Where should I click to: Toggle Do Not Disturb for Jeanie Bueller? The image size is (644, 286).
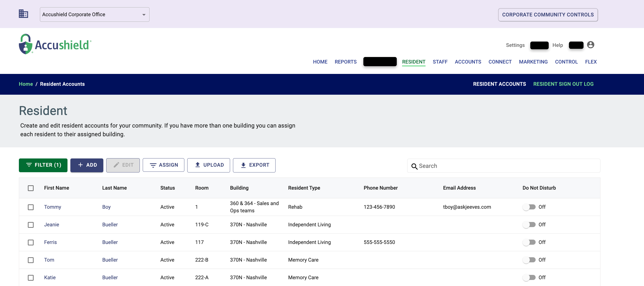tap(529, 224)
